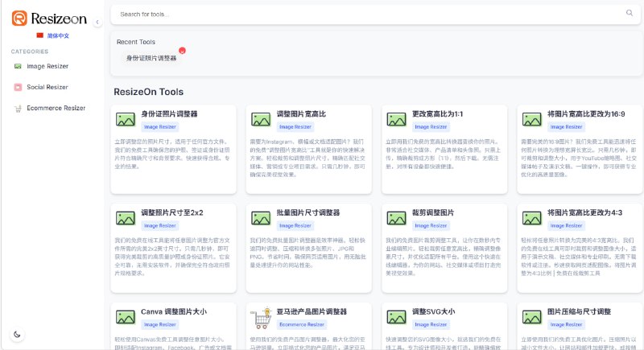
Task: Click Image Resizer tag on 图片压缩与尺寸调整 card
Action: coord(567,324)
